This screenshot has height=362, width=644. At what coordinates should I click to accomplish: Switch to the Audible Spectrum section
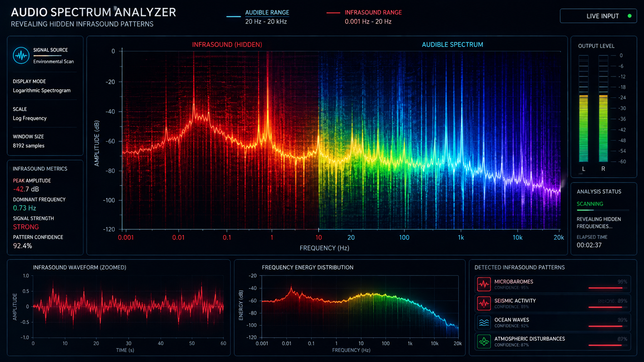coord(452,45)
